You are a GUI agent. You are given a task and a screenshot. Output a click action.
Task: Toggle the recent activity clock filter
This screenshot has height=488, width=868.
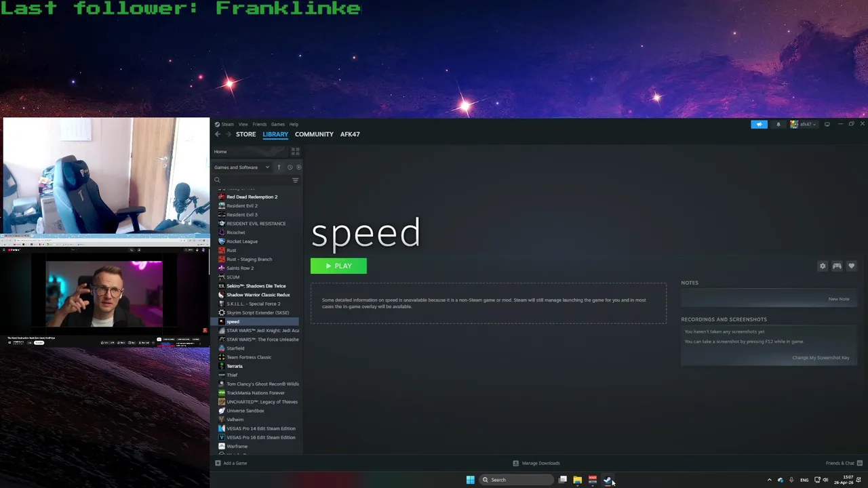pos(290,167)
